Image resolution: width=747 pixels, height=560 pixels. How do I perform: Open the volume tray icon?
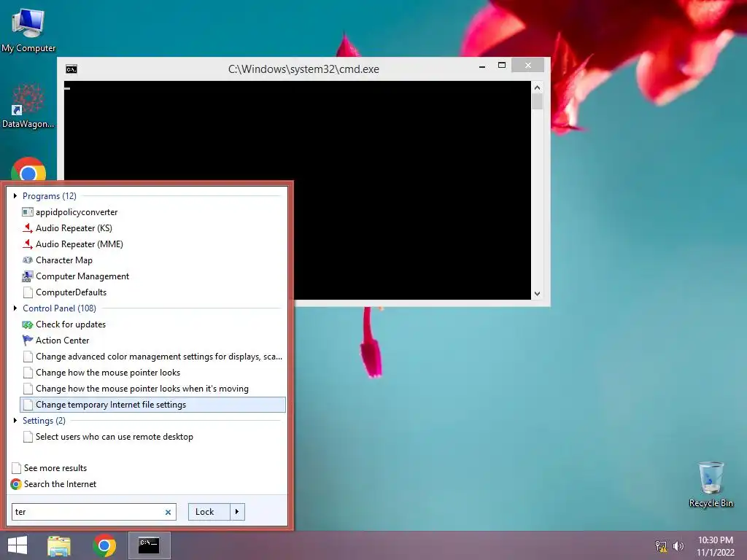tap(678, 546)
